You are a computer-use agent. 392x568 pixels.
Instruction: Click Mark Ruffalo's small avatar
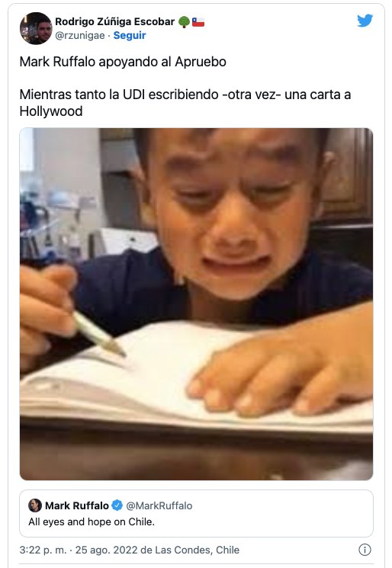35,505
